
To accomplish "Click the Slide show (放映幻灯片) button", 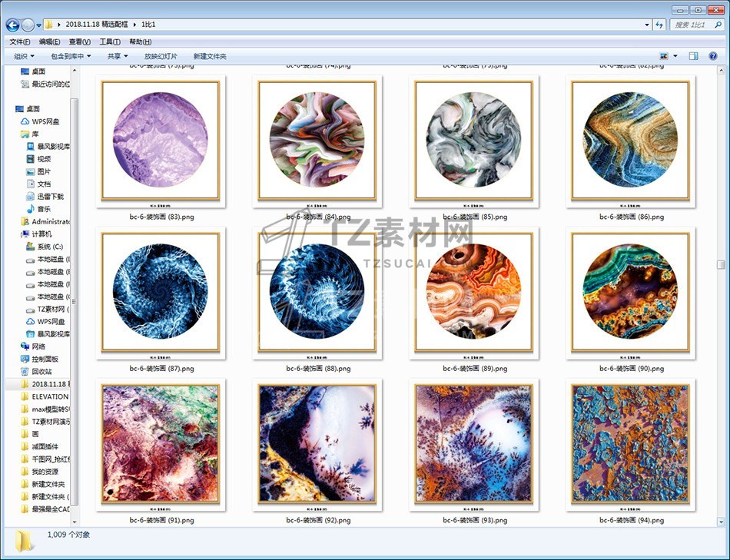I will [161, 56].
